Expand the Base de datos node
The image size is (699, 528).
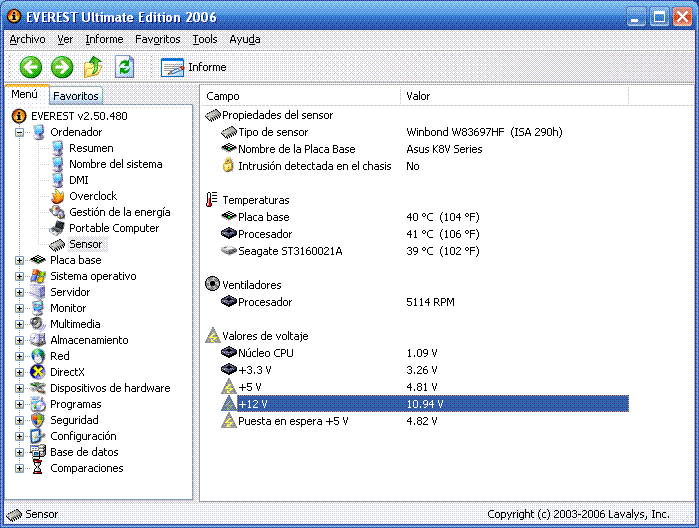click(19, 452)
